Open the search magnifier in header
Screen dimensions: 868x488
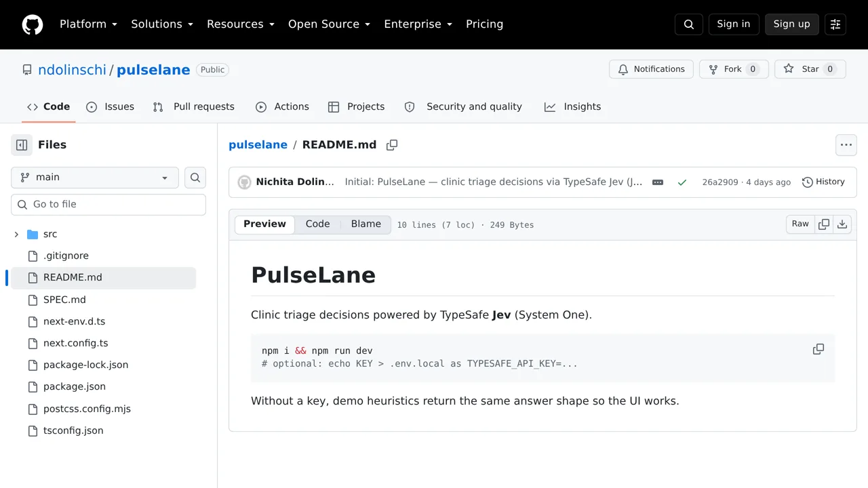(x=689, y=24)
